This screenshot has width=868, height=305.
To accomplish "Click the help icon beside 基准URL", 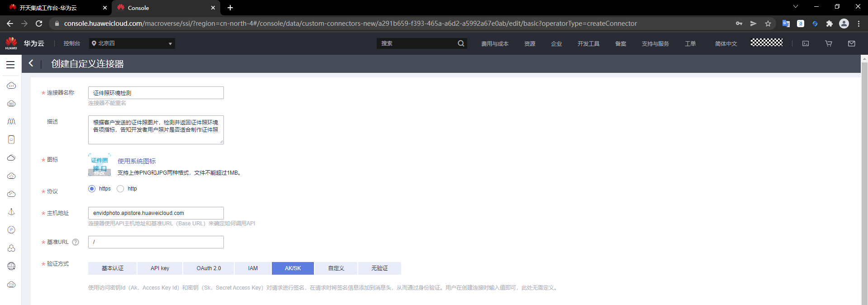I will click(x=76, y=242).
